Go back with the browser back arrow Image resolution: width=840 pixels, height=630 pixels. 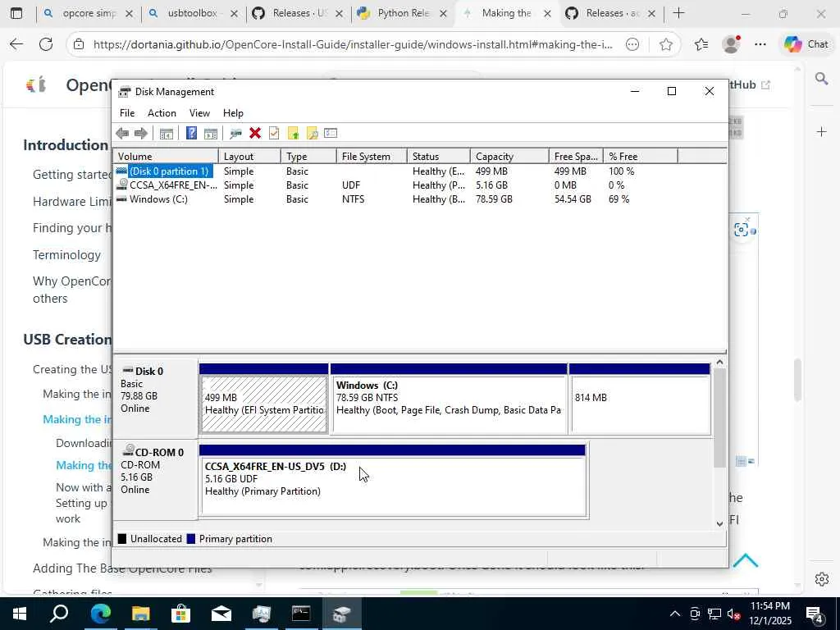(x=16, y=44)
